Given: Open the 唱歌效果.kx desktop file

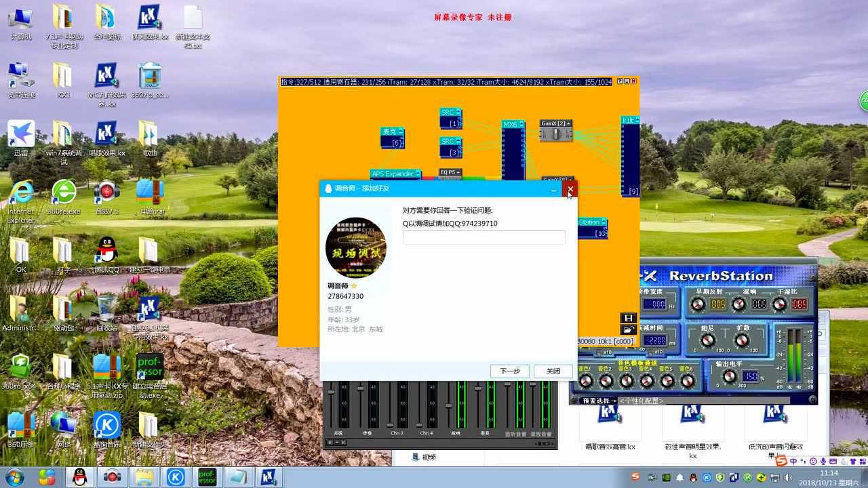Looking at the screenshot, I should [x=106, y=139].
